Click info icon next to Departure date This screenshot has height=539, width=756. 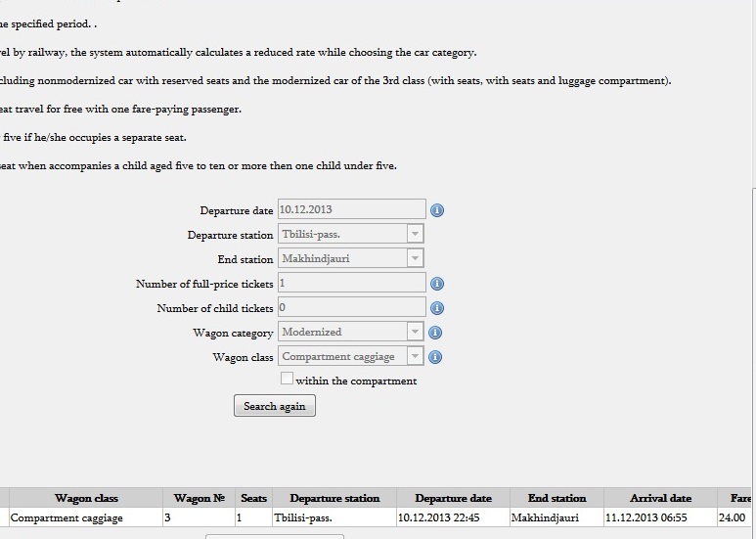click(437, 210)
